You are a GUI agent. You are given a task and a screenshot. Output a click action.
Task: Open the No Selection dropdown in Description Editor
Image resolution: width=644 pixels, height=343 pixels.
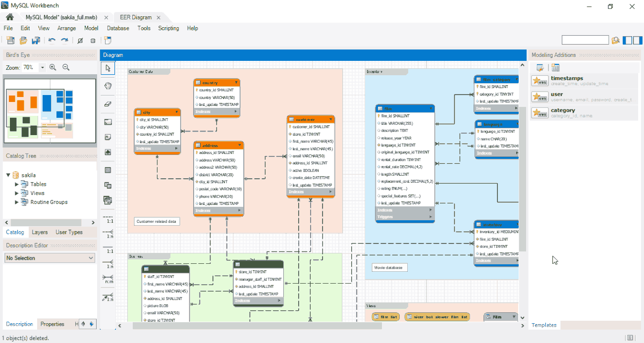tap(49, 258)
